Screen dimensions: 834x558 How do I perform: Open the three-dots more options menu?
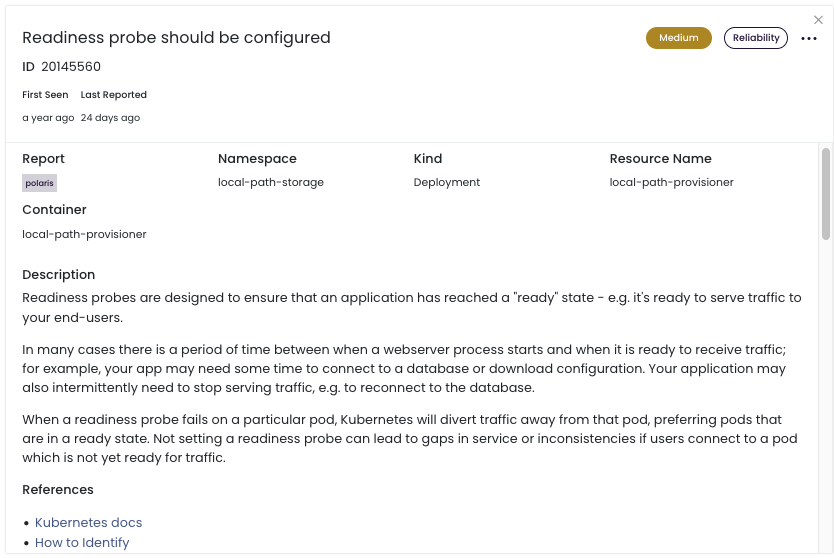[809, 39]
